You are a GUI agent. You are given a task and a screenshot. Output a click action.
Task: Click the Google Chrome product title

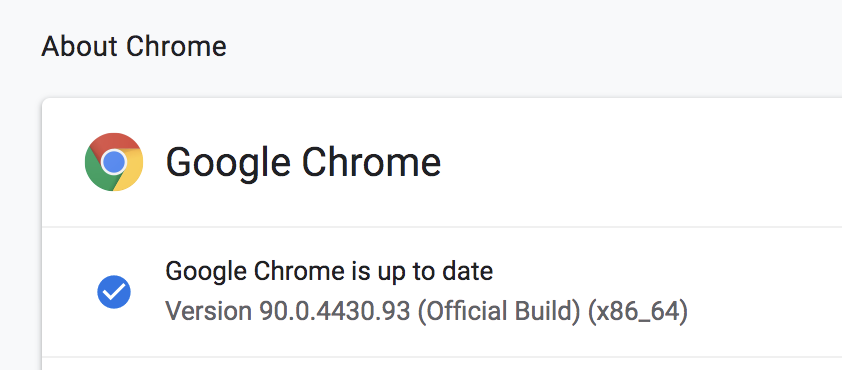303,163
